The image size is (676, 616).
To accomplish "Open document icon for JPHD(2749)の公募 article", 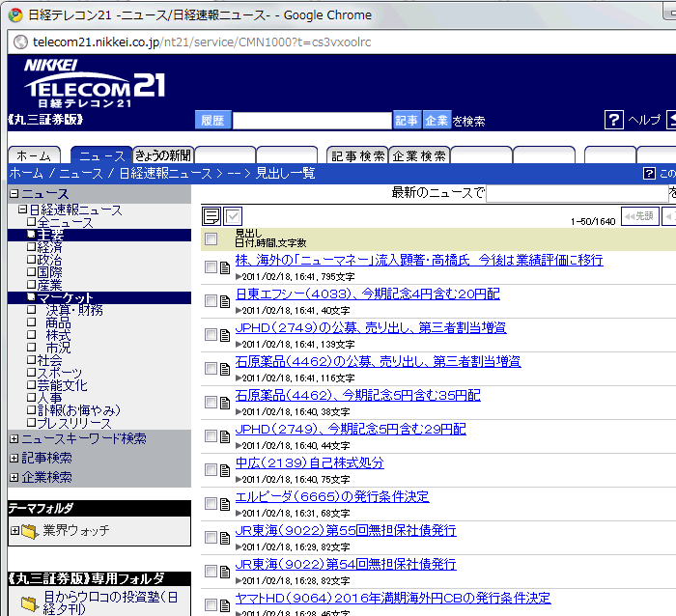I will tap(225, 335).
